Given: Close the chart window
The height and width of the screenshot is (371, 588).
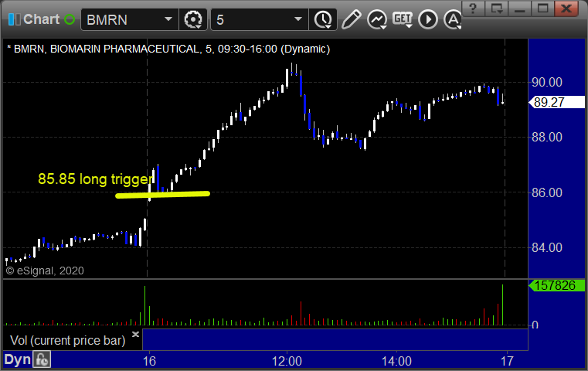Looking at the screenshot, I should point(566,8).
